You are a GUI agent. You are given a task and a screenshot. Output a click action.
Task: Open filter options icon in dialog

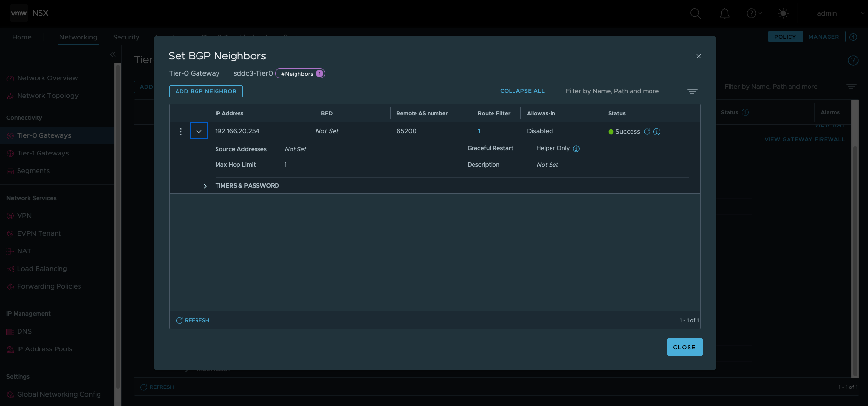pyautogui.click(x=692, y=91)
